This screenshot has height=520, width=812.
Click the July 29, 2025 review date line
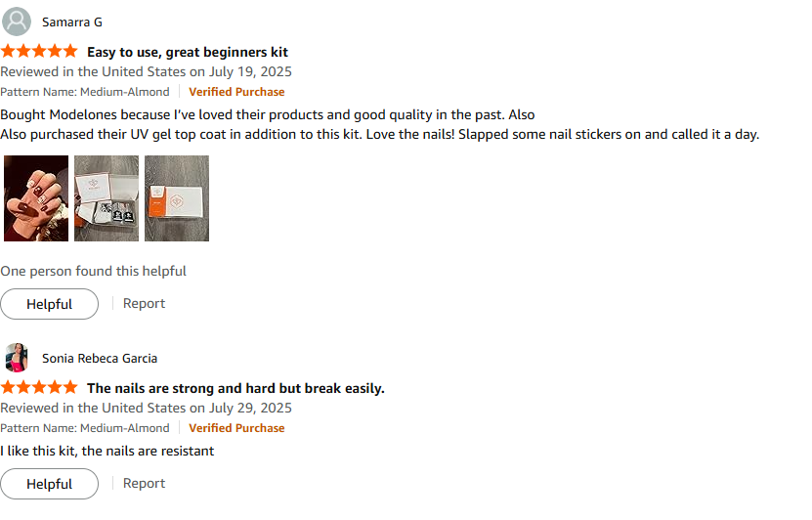[x=146, y=408]
